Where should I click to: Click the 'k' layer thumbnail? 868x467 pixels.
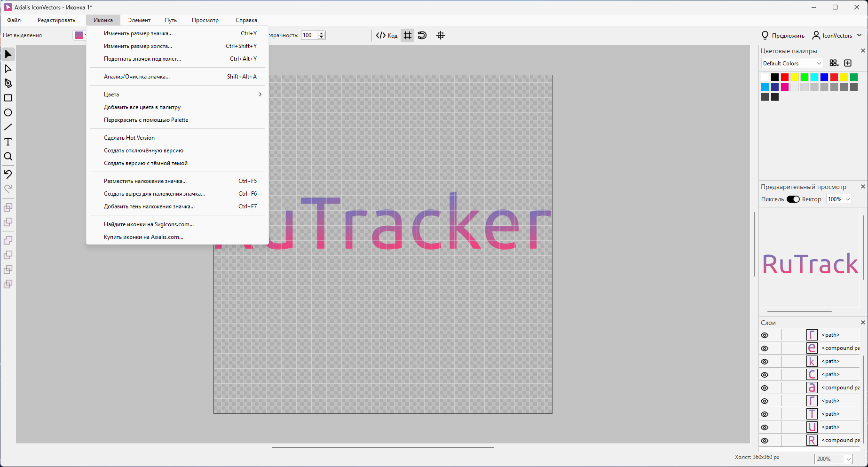pos(812,361)
